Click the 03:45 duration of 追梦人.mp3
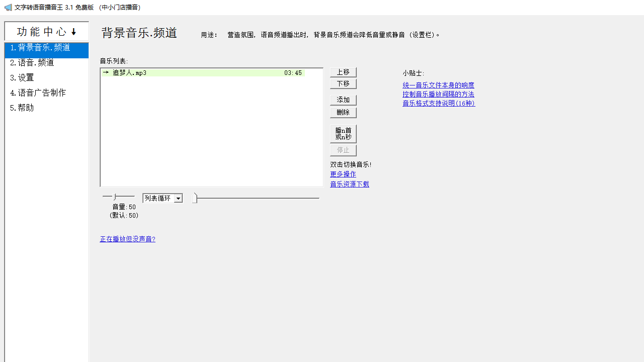The width and height of the screenshot is (644, 362). coord(293,73)
